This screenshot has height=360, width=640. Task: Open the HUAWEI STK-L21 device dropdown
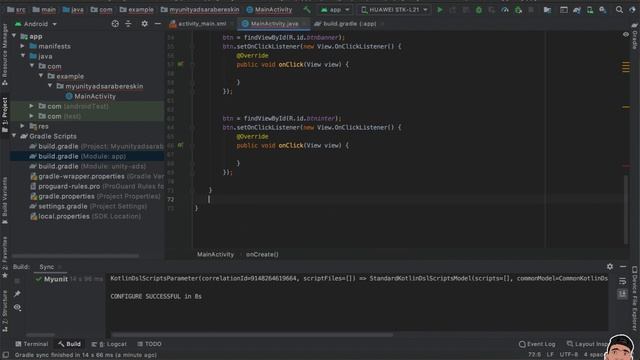coord(394,9)
